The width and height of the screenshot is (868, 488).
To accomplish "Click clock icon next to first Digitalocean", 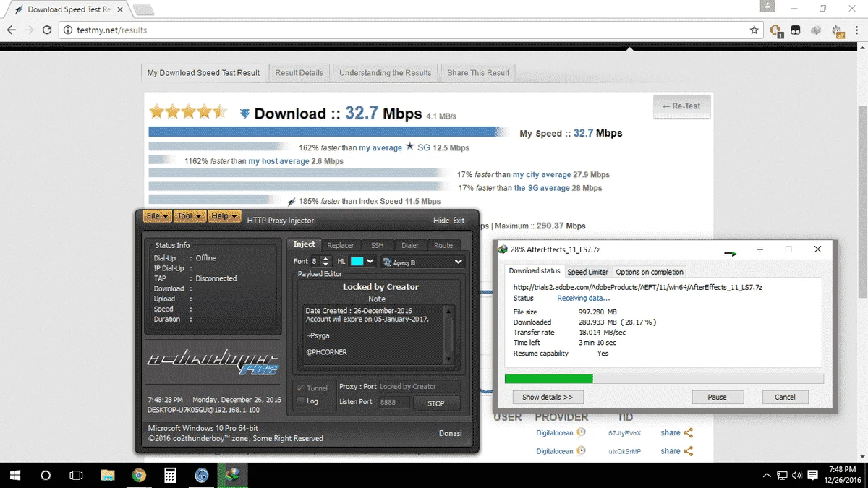I will click(581, 432).
